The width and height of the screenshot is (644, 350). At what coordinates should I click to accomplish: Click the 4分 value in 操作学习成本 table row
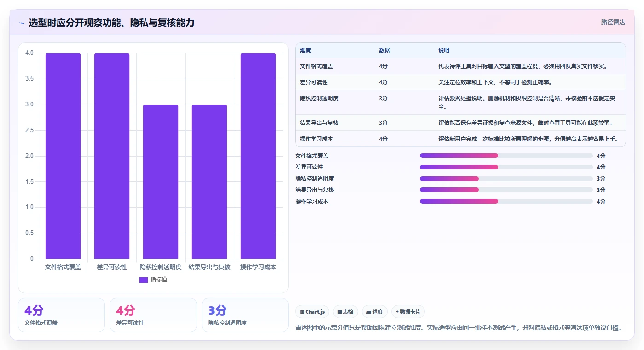pyautogui.click(x=383, y=139)
